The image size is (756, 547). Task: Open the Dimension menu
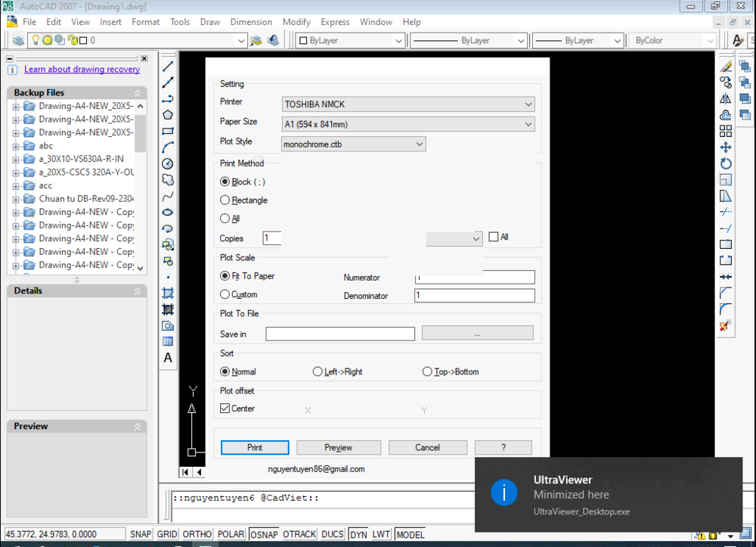[x=251, y=22]
